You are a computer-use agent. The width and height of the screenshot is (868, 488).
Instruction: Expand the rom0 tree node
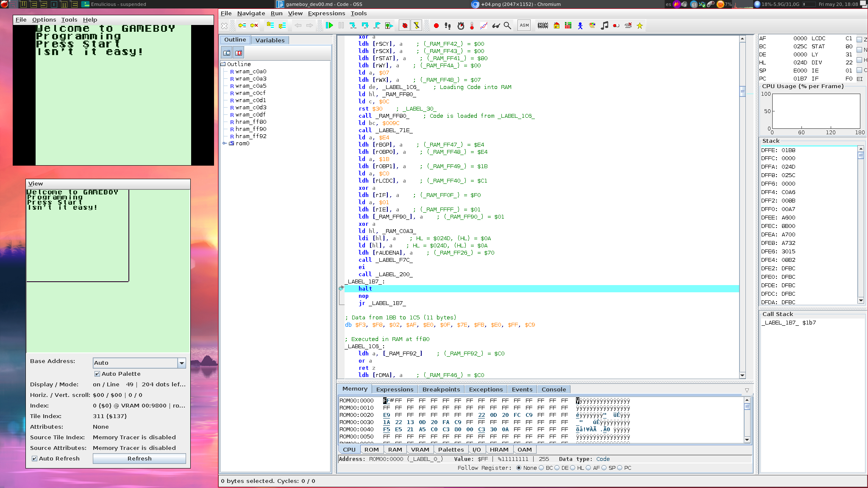(225, 143)
